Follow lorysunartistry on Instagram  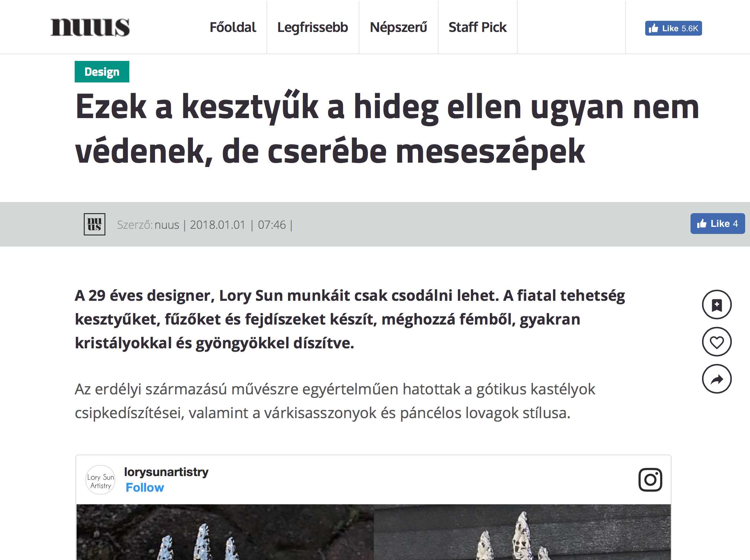(x=145, y=487)
